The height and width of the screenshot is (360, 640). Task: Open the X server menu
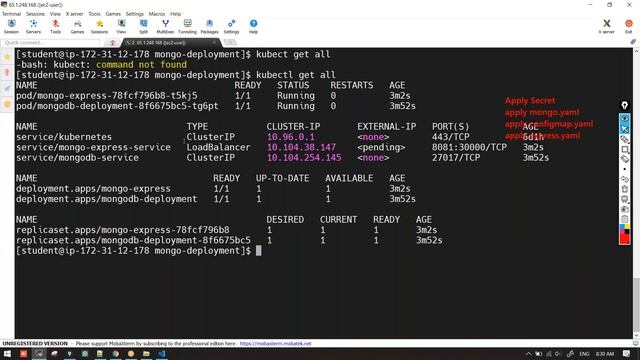point(74,14)
